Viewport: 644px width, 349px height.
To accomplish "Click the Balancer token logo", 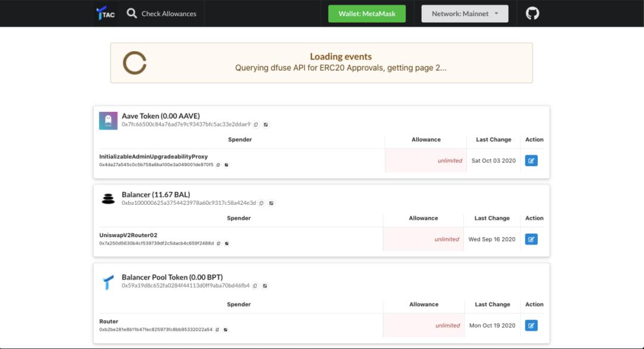I will tap(108, 199).
